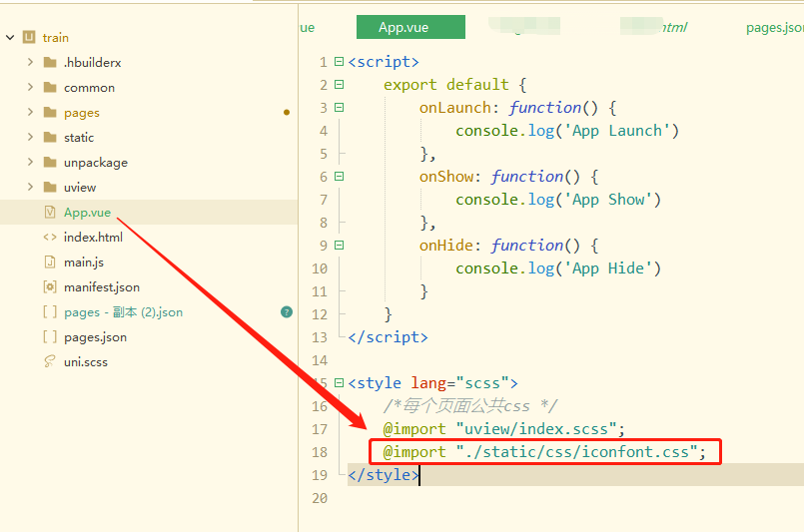Click the text console.log('App Launch')
The width and height of the screenshot is (804, 532).
point(567,131)
